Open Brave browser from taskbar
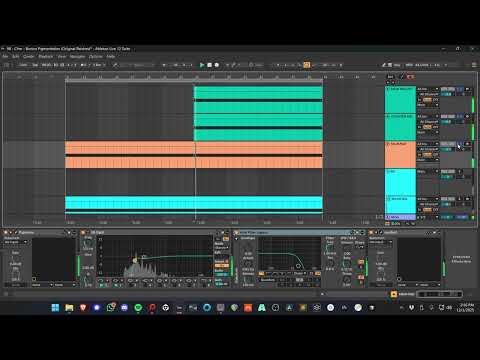Viewport: 480px width, 360px height. click(x=83, y=308)
